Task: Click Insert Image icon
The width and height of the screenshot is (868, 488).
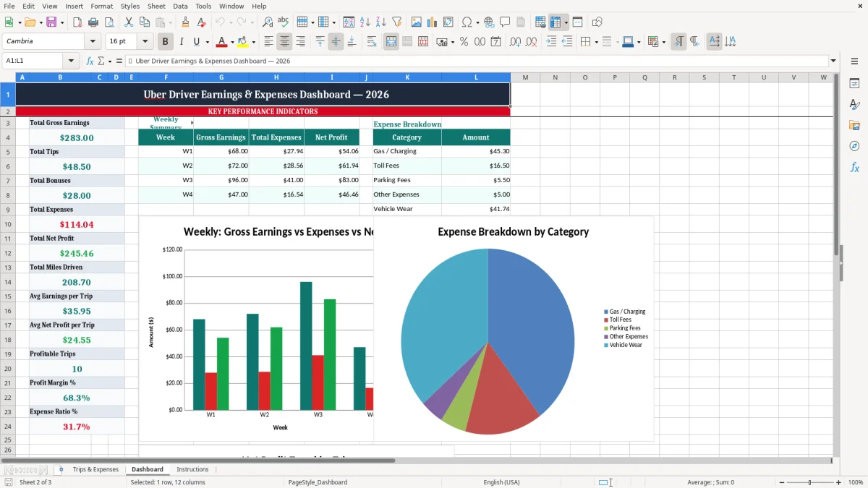Action: coord(417,22)
